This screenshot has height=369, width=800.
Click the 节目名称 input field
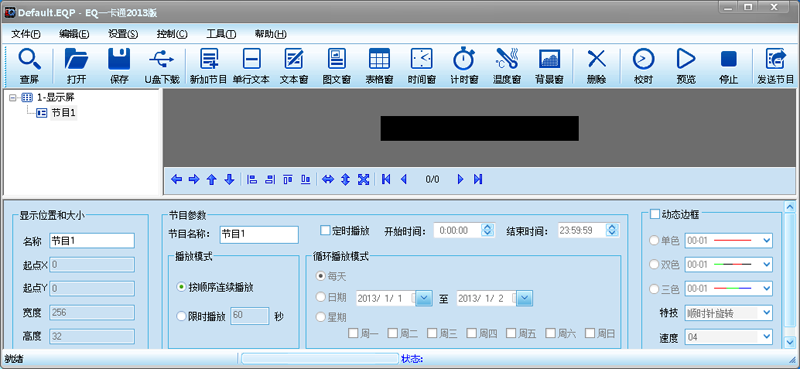(x=259, y=235)
